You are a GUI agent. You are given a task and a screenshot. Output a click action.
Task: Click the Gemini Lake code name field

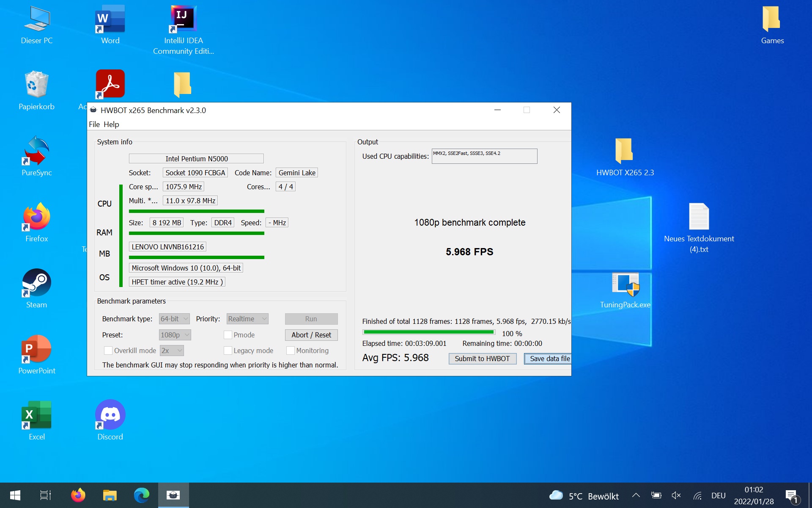297,173
